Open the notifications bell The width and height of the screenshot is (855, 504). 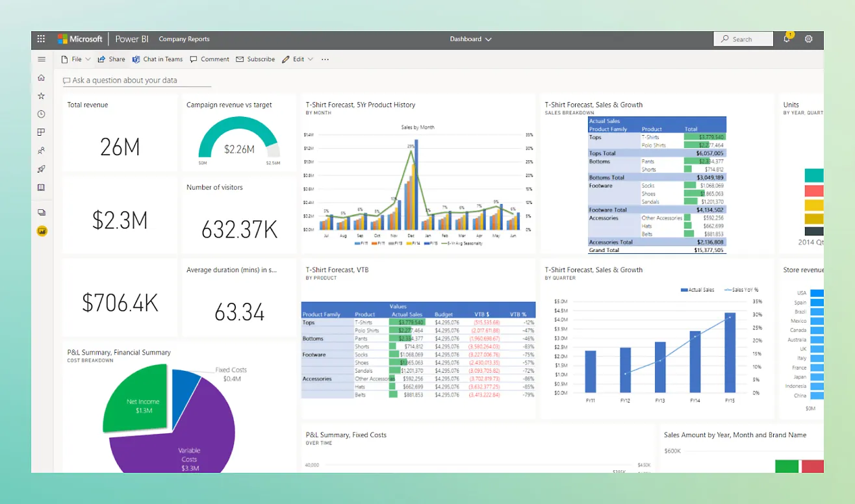click(787, 39)
